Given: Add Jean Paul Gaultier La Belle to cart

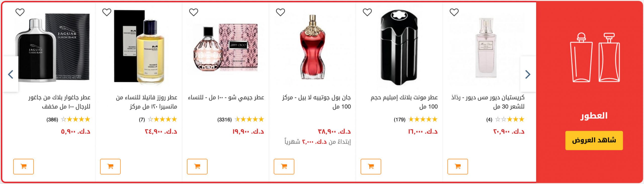Looking at the screenshot, I should click(x=284, y=166).
